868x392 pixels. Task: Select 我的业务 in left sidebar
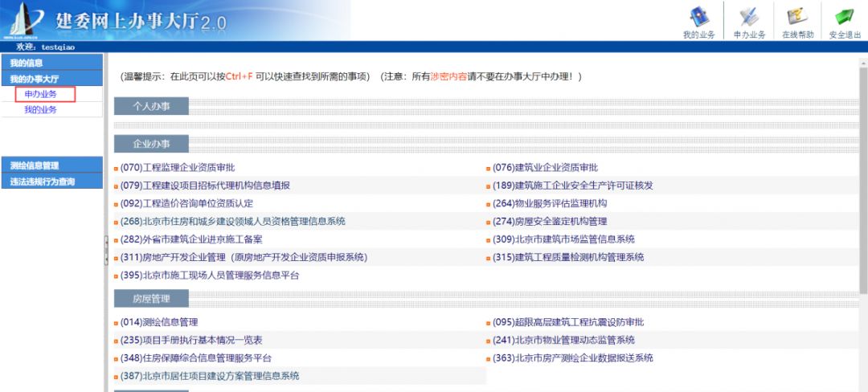point(41,110)
